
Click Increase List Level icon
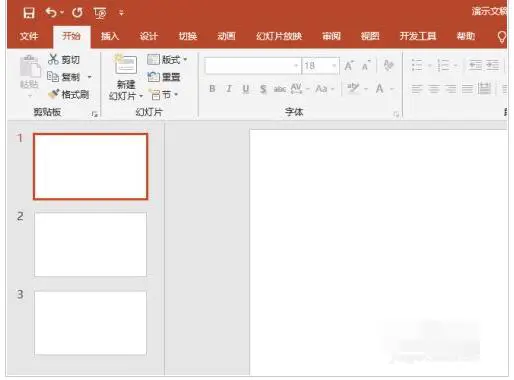click(492, 65)
